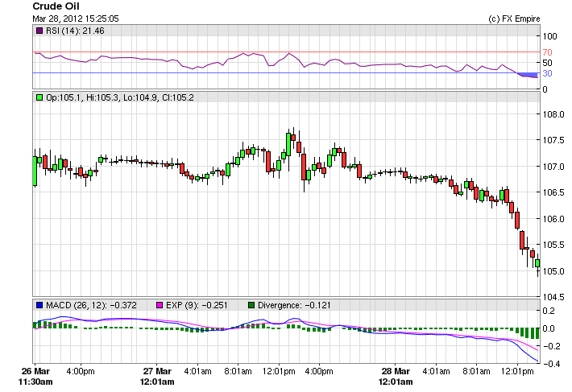The height and width of the screenshot is (392, 572).
Task: Click the MACD axis label '0.0'
Action: click(549, 328)
